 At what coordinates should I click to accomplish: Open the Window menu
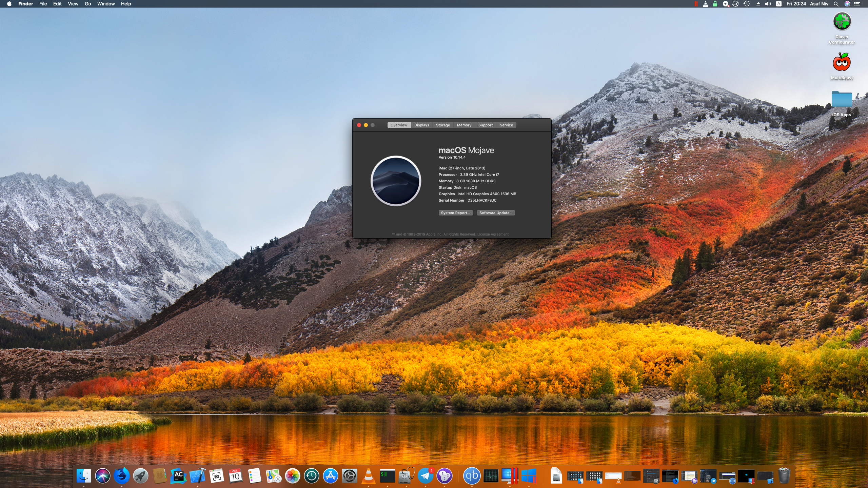click(106, 4)
